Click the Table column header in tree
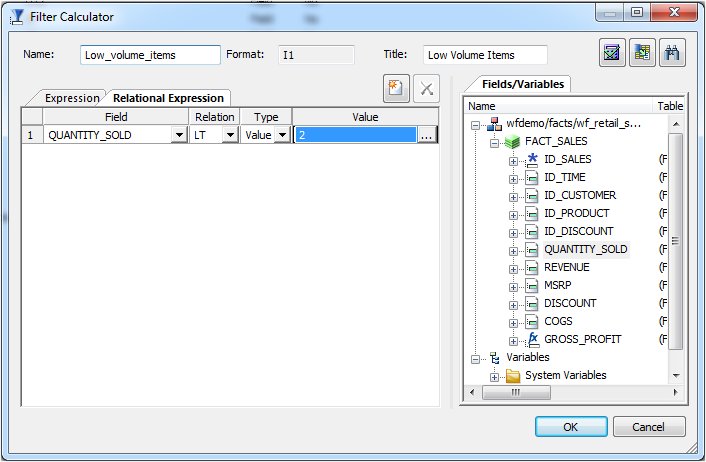This screenshot has width=706, height=462. click(x=669, y=106)
